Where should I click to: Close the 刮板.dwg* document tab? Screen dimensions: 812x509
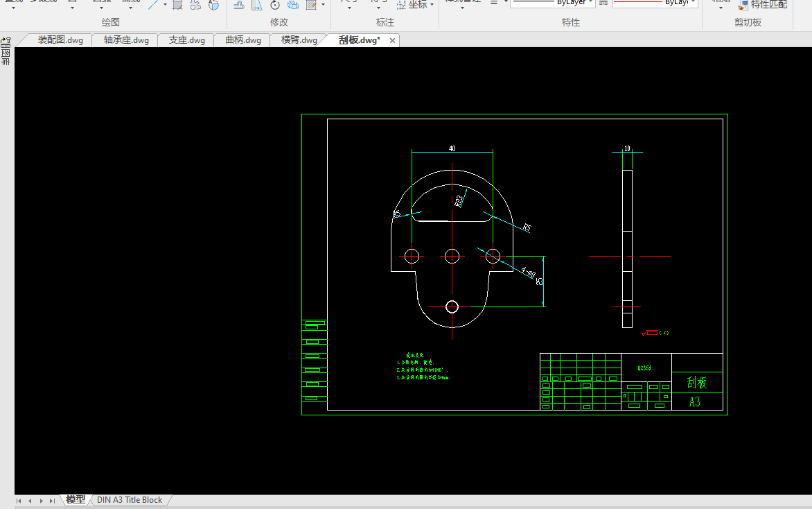click(393, 40)
